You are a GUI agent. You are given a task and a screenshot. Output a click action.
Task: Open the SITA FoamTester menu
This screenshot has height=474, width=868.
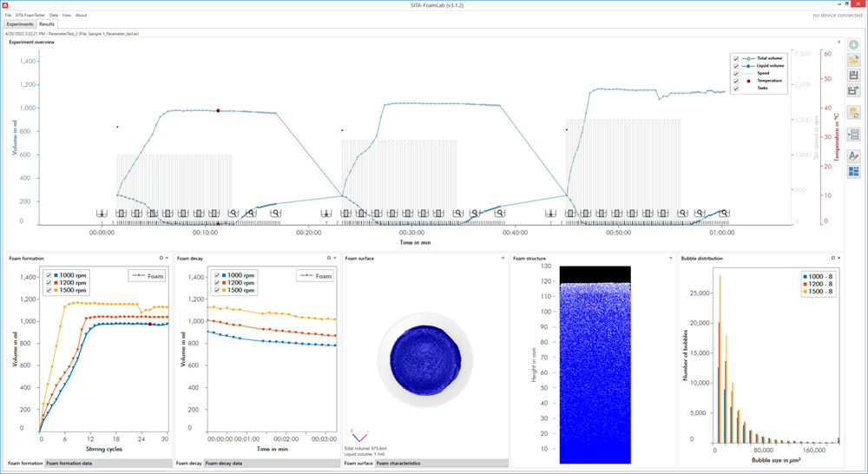tap(30, 15)
